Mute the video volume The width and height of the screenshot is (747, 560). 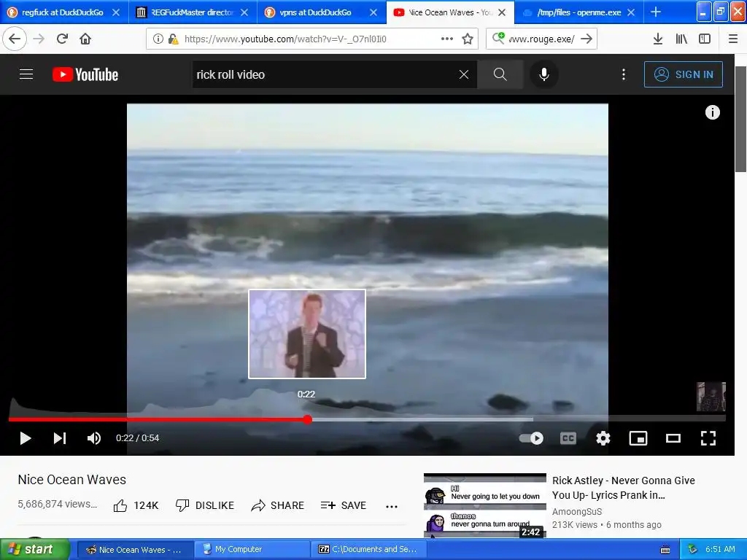point(94,438)
